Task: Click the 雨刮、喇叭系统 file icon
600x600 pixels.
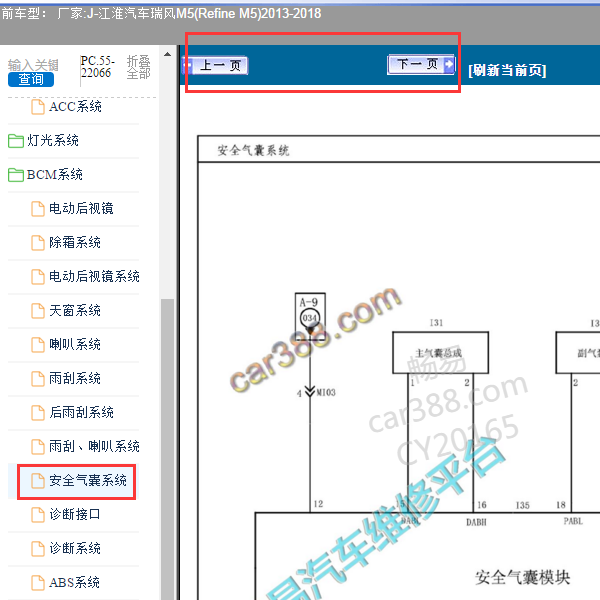Action: click(x=38, y=446)
